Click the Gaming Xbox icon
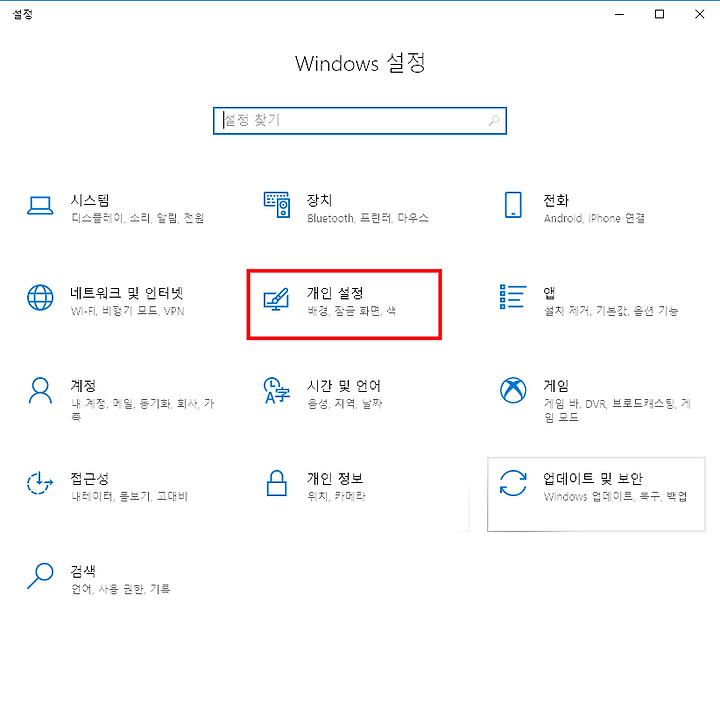Screen dimensions: 720x715 click(513, 390)
